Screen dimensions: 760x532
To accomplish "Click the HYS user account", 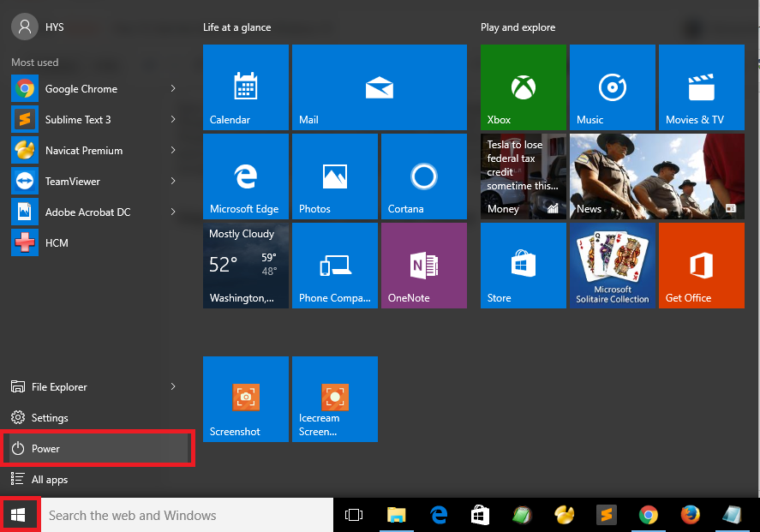I will pos(38,27).
